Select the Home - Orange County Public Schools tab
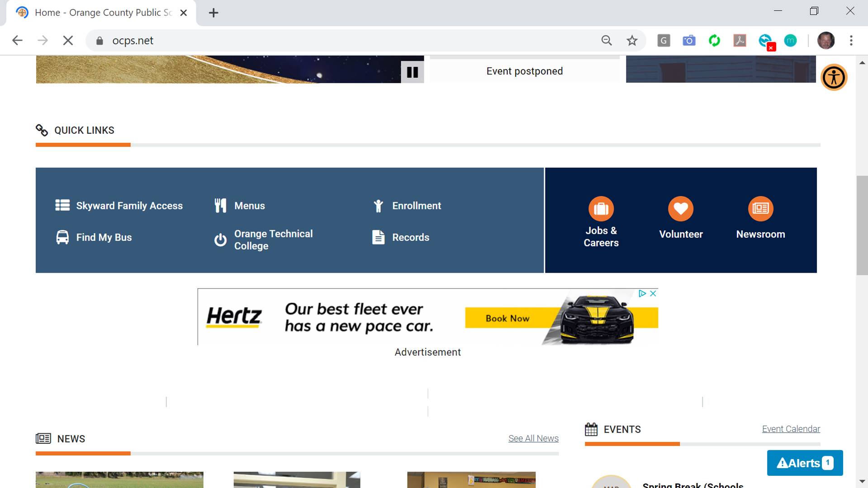 point(102,13)
